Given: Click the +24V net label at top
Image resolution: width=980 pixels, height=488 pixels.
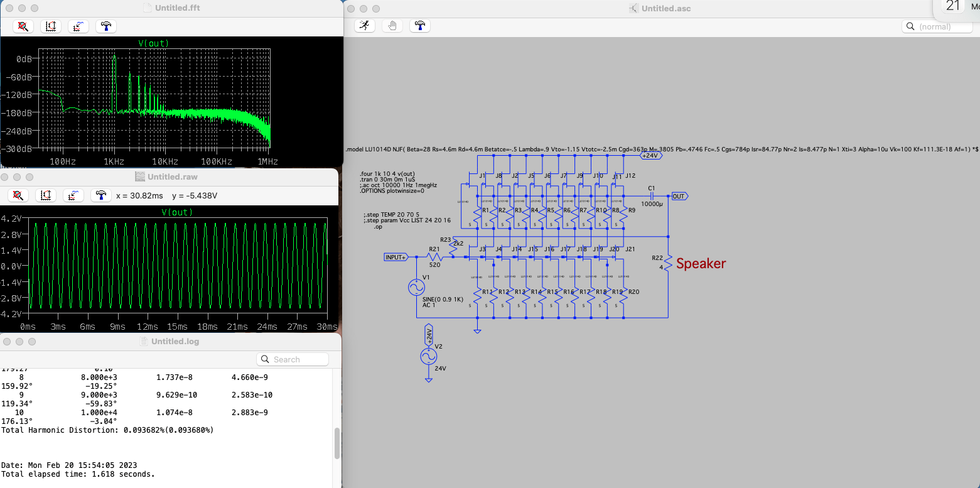Looking at the screenshot, I should click(x=650, y=155).
